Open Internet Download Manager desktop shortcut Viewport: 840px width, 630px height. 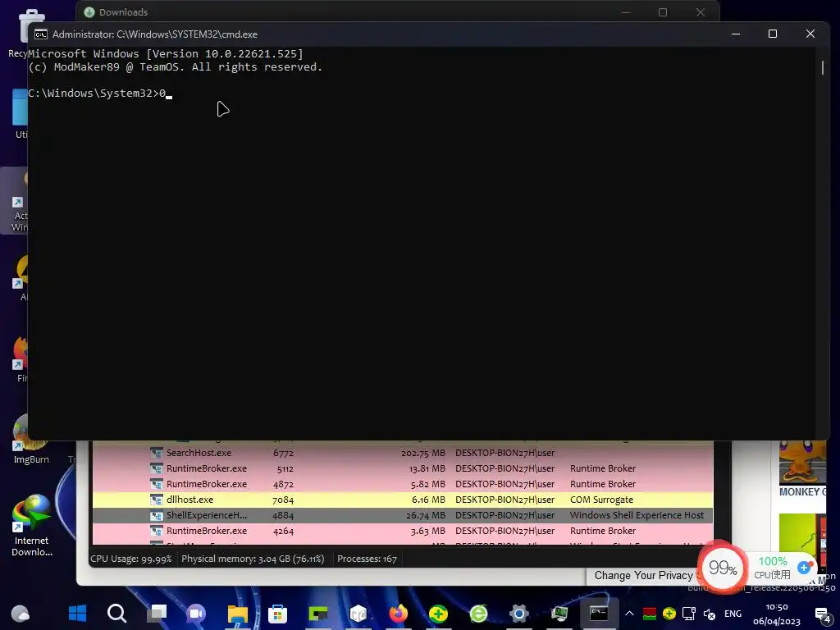tap(32, 526)
